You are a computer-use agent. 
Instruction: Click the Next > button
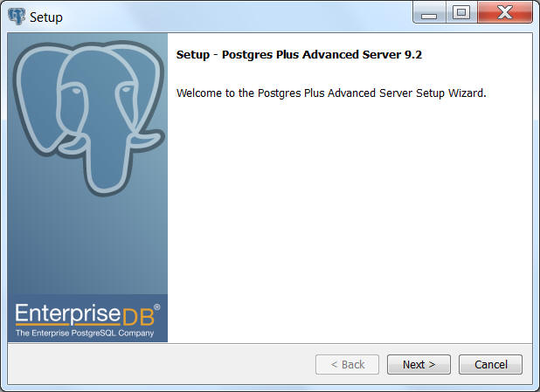point(419,364)
